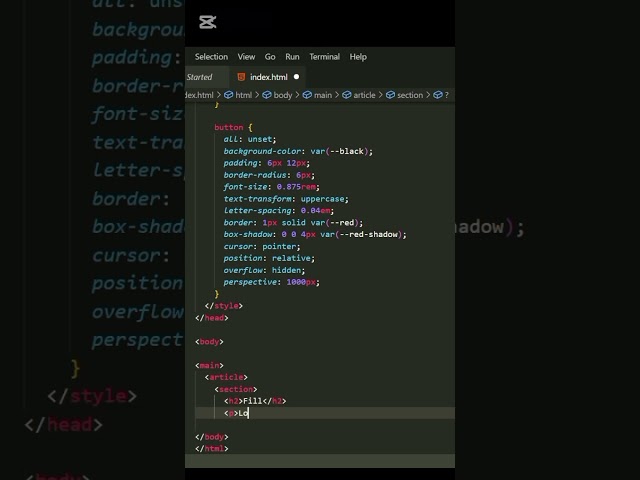Click the opening <section> tag
This screenshot has width=640, height=480.
point(236,389)
